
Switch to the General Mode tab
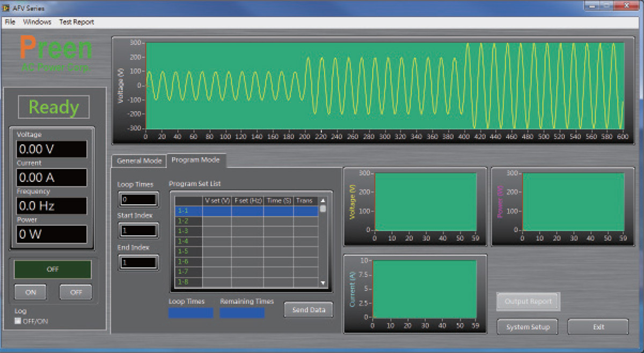(139, 161)
